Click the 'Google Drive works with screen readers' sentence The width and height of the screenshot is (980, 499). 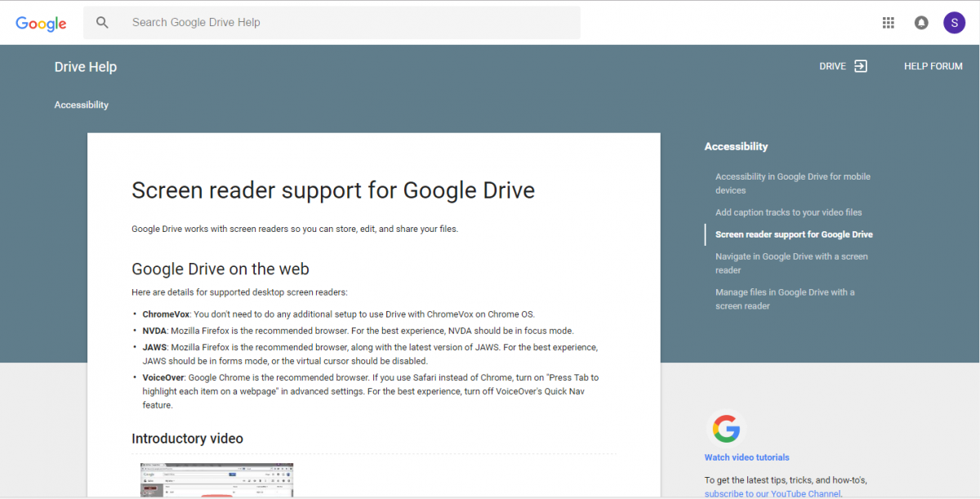click(x=295, y=229)
